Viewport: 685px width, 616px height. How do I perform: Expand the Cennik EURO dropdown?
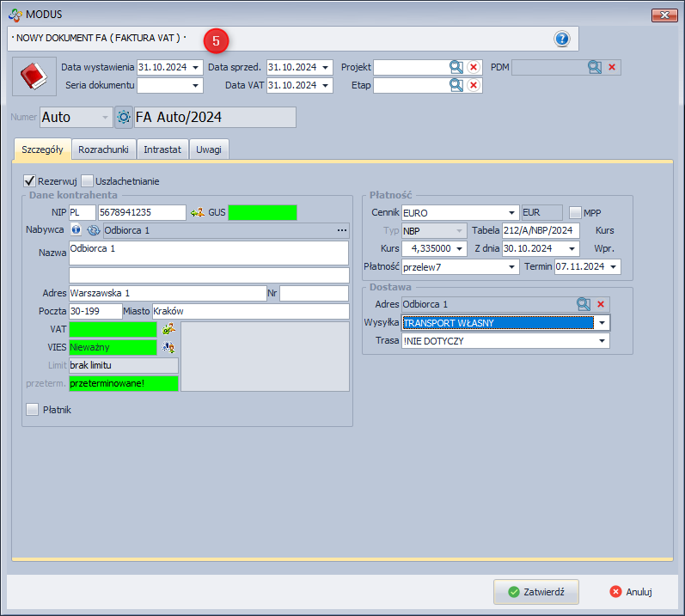coord(512,212)
